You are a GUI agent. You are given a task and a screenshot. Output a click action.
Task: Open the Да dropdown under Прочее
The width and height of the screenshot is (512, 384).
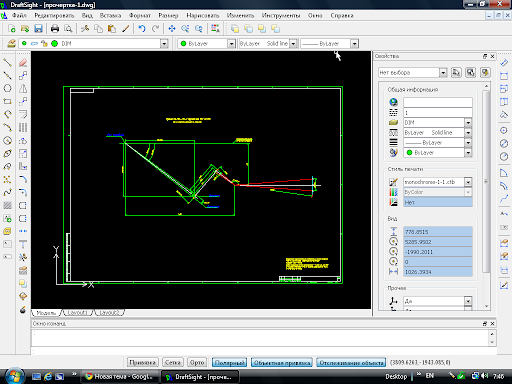tap(468, 301)
